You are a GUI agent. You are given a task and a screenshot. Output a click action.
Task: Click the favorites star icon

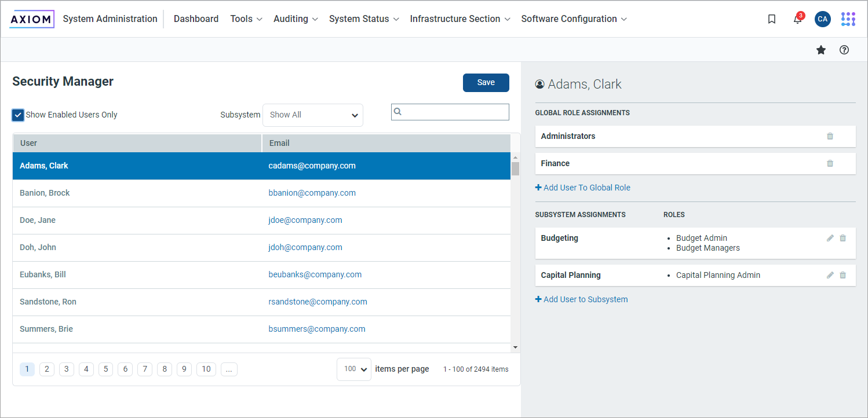pos(820,50)
